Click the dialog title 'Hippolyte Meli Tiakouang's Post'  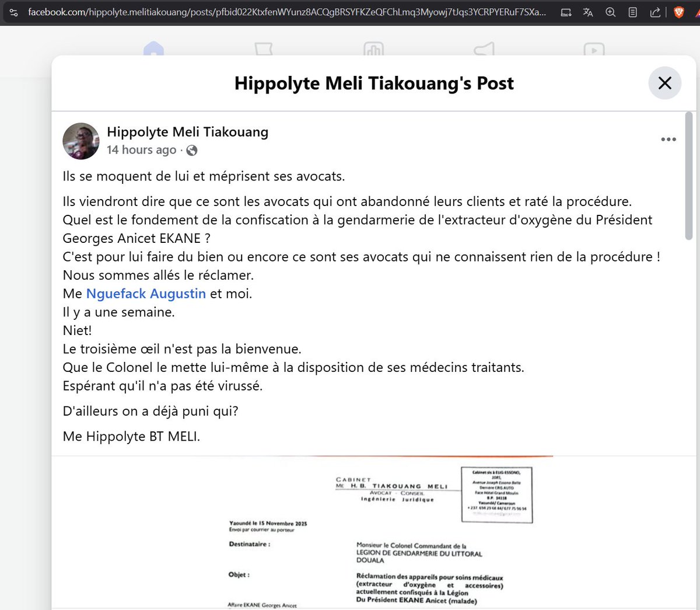click(x=374, y=83)
